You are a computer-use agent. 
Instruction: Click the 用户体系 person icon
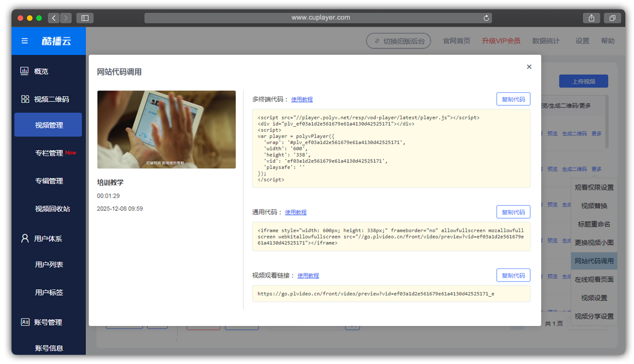tap(25, 238)
